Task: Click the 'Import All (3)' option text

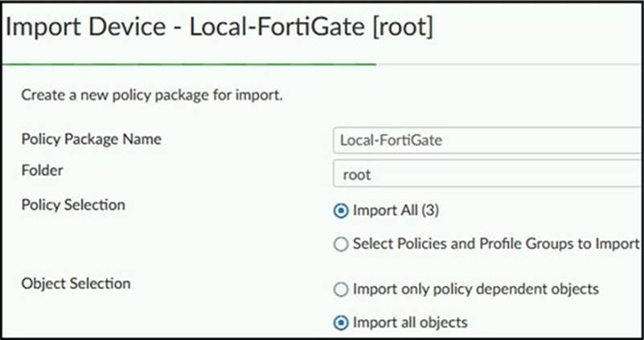Action: click(x=396, y=211)
